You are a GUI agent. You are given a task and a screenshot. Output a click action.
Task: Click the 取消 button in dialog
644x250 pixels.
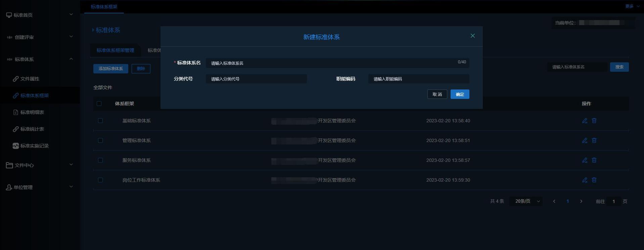tap(437, 94)
